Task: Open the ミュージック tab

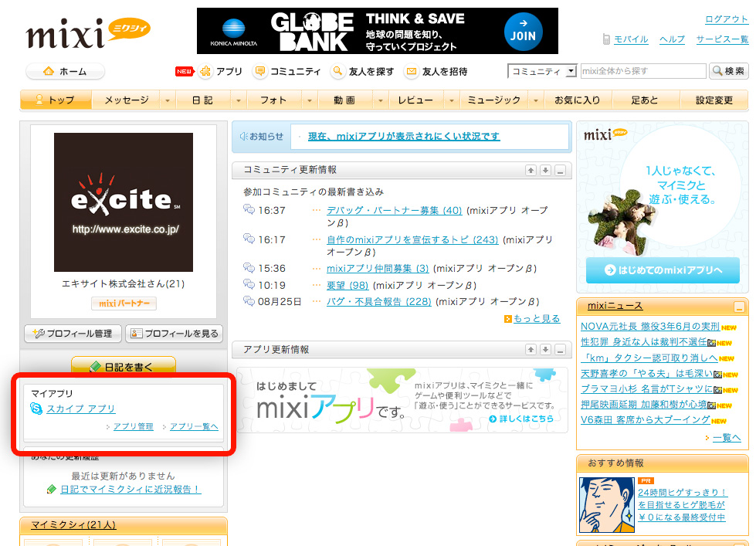Action: (494, 100)
